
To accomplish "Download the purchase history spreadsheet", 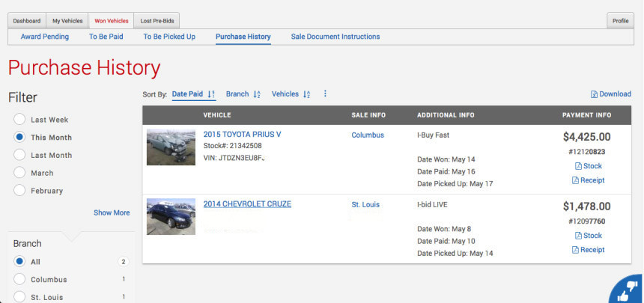I will tap(611, 94).
